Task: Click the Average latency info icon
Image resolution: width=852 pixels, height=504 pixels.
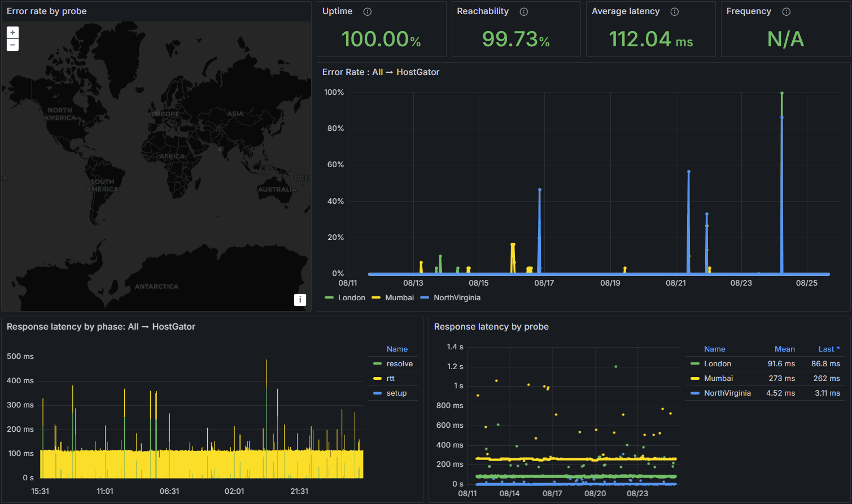Action: coord(675,12)
